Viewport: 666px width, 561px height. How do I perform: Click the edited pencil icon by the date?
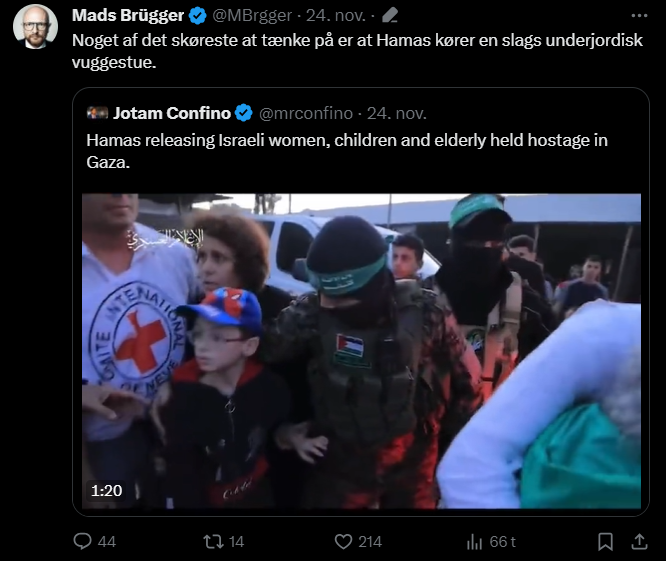pos(389,16)
